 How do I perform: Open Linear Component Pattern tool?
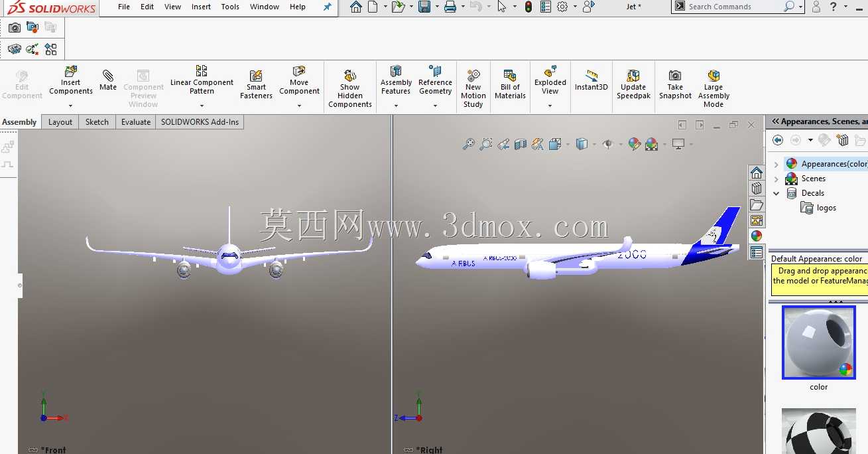tap(202, 80)
